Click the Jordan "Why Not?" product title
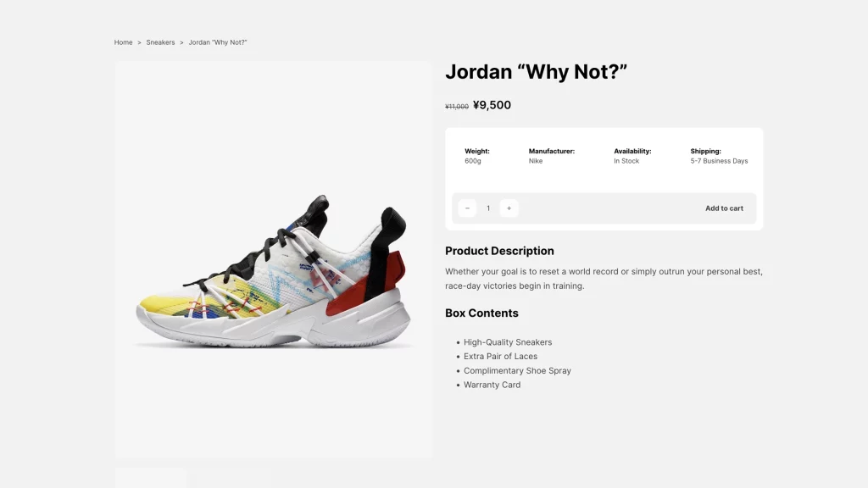Viewport: 868px width, 488px height. (536, 72)
